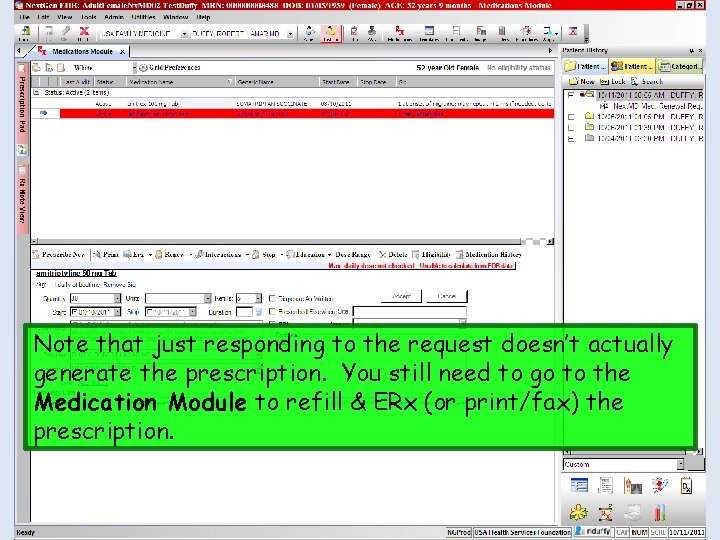Toggle the Prescribed Elsewhere checkbox
This screenshot has height=540, width=720.
[272, 311]
